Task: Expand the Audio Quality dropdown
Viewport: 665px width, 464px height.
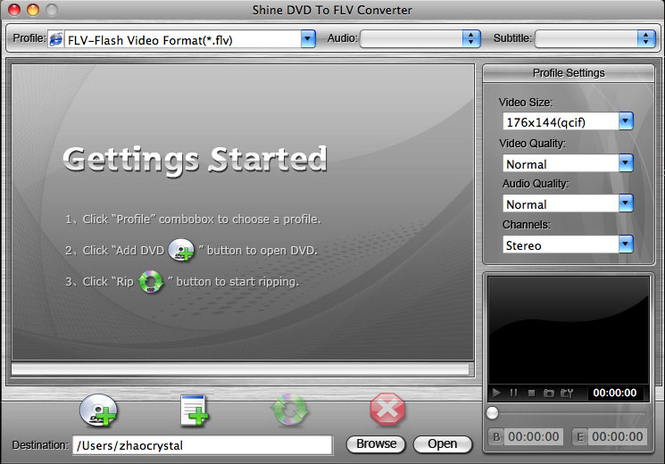Action: 626,203
